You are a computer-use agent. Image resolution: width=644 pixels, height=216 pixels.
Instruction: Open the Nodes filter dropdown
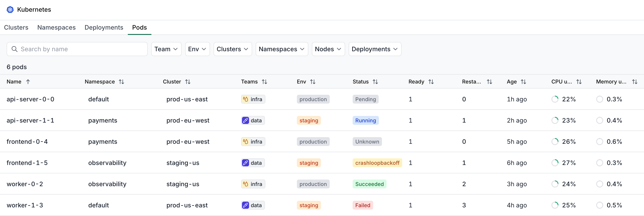point(328,49)
